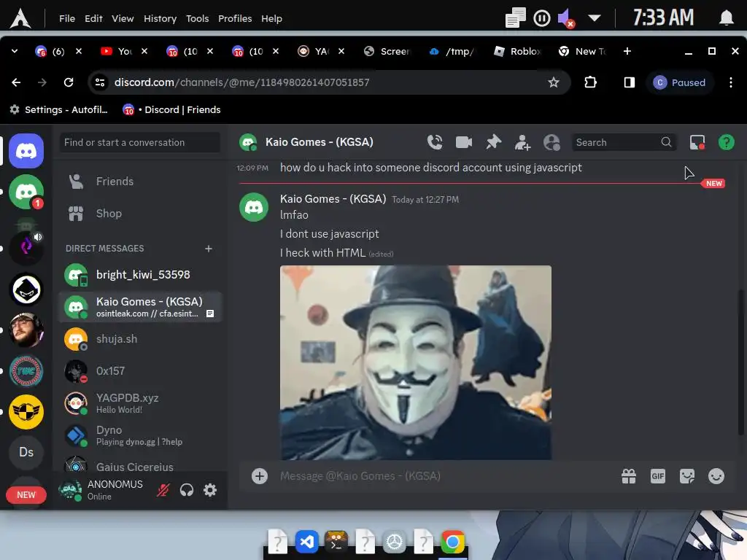This screenshot has height=560, width=747.
Task: Go back in browser history
Action: (16, 82)
